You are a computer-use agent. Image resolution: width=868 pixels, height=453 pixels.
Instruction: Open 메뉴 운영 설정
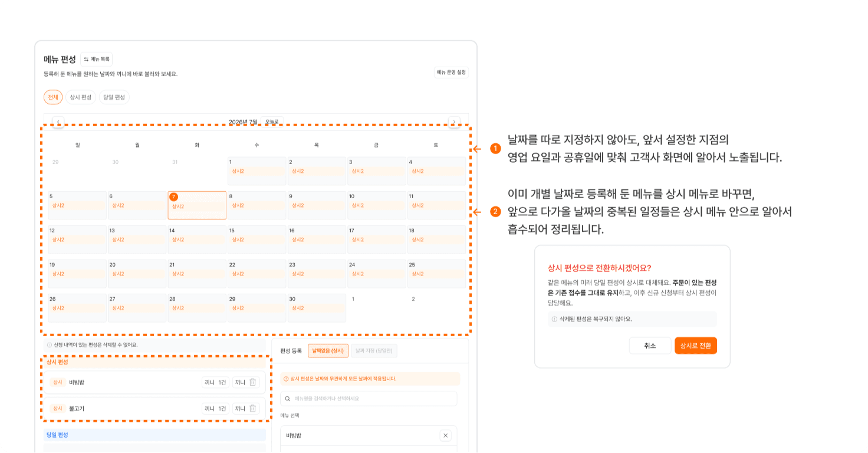(x=451, y=72)
